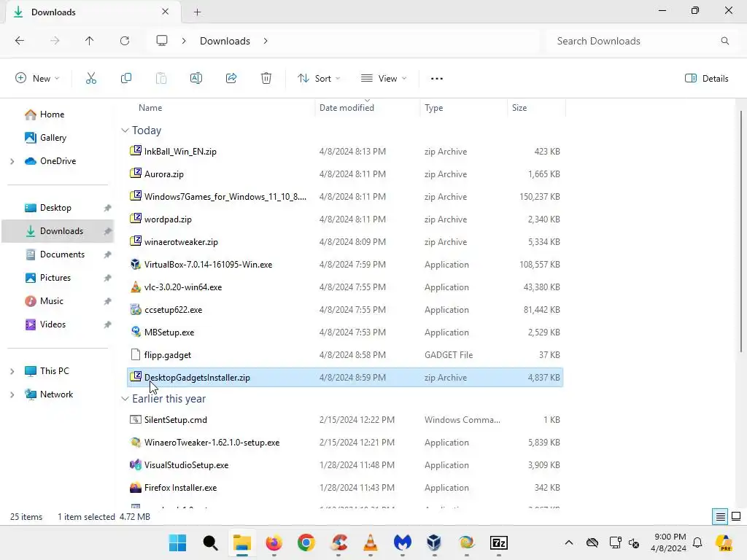Open VLC media player from taskbar

click(370, 542)
